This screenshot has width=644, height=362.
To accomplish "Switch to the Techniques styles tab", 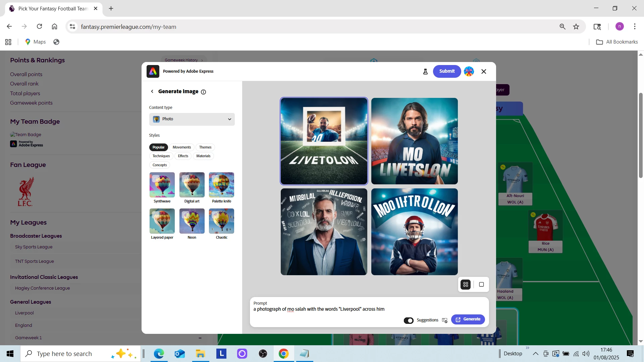I will pyautogui.click(x=161, y=156).
